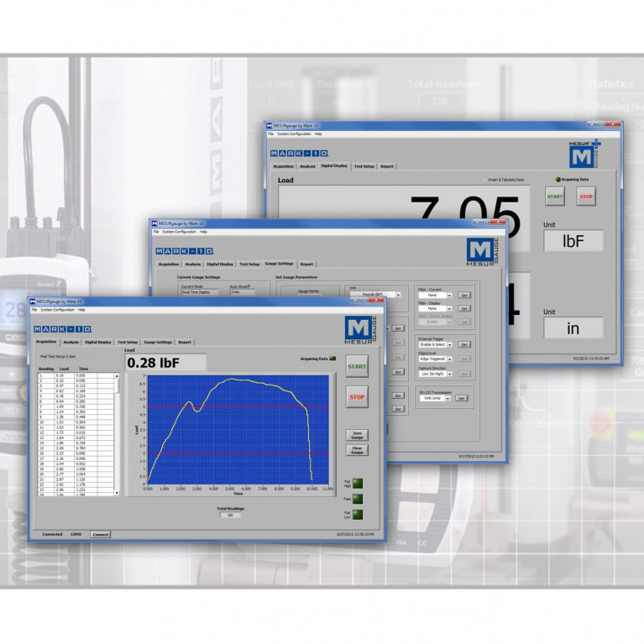Click Set next to Filter - Display

464,308
